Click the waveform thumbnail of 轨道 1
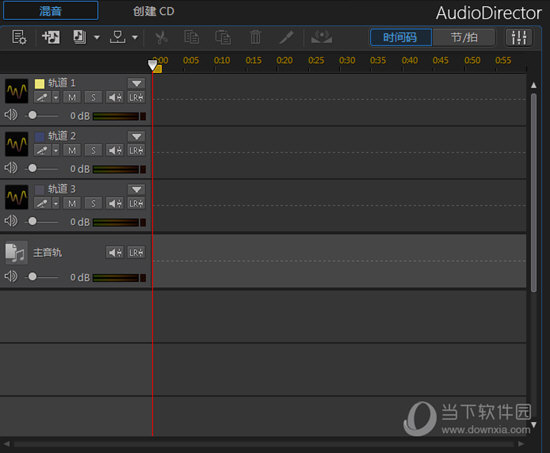This screenshot has height=453, width=550. [x=16, y=91]
